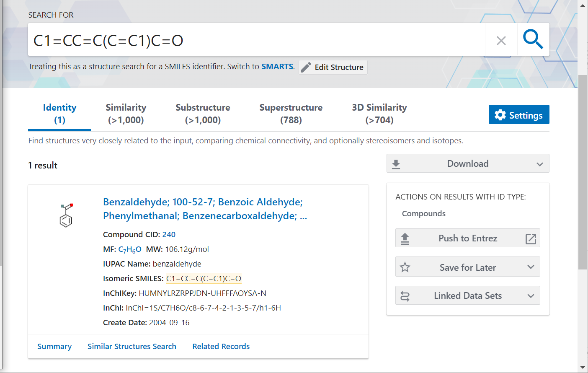Click the scrollbar up arrow
Viewport: 588px width, 373px height.
[583, 5]
